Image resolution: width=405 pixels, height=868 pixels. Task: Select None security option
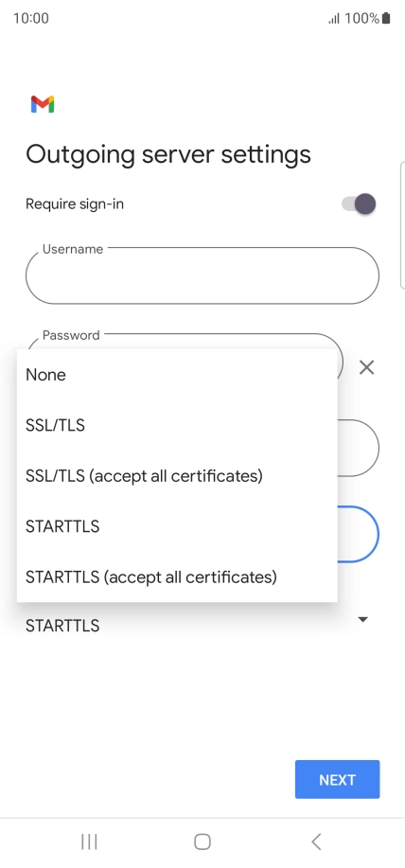177,375
